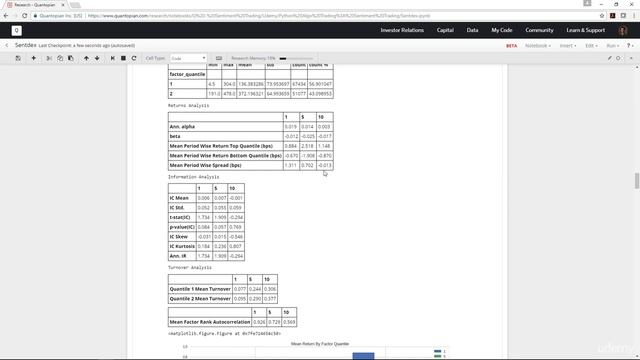
Task: Click the browser back arrow
Action: pos(6,16)
